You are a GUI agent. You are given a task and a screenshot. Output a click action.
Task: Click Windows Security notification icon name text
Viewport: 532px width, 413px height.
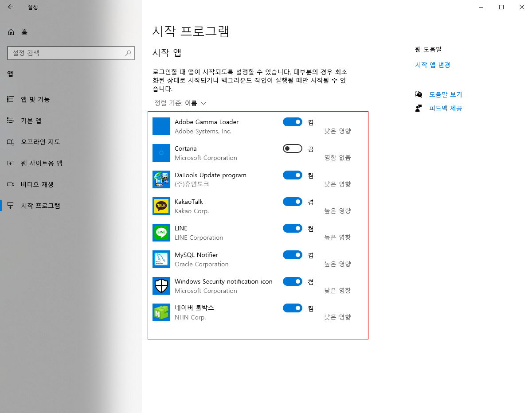[223, 281]
